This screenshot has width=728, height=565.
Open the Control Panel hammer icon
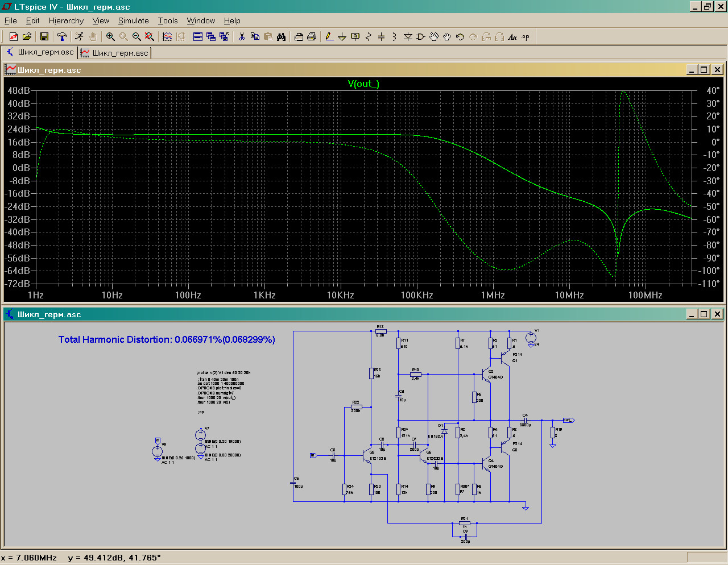pyautogui.click(x=62, y=37)
